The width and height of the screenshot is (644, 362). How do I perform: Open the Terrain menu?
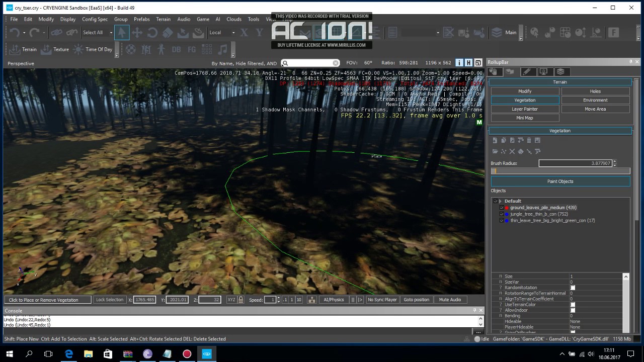click(x=163, y=19)
